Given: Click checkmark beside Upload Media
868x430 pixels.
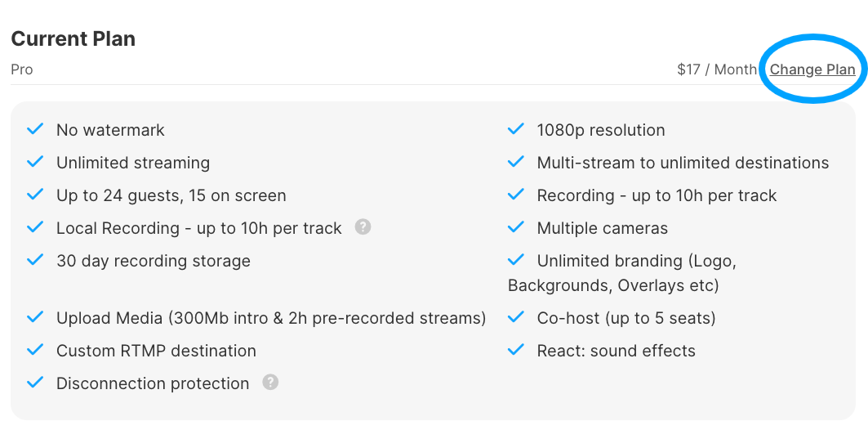Looking at the screenshot, I should [35, 317].
